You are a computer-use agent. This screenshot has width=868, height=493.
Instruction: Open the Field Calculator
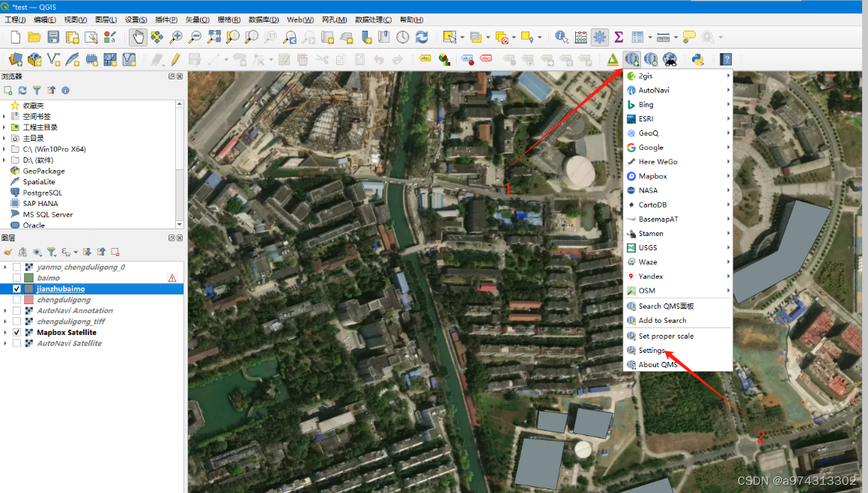(x=580, y=36)
